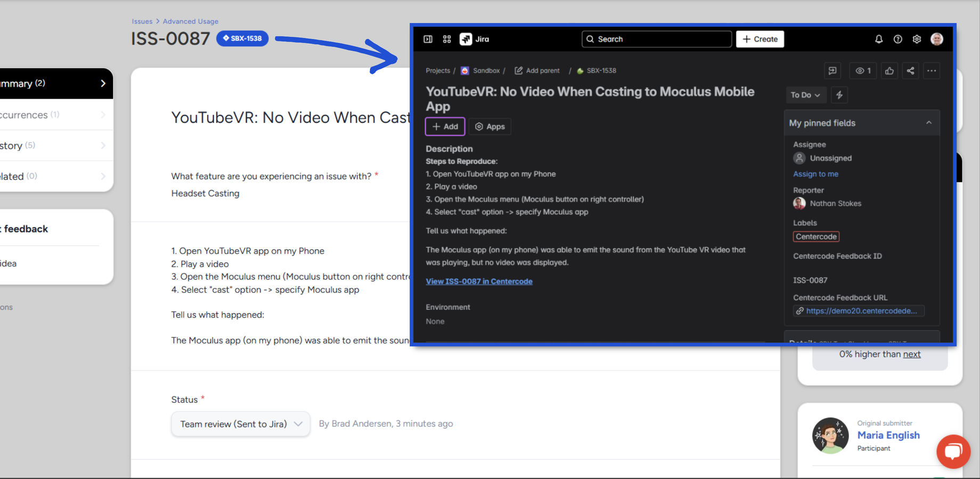
Task: Click the ISS-0087 feedback ID value
Action: [810, 280]
